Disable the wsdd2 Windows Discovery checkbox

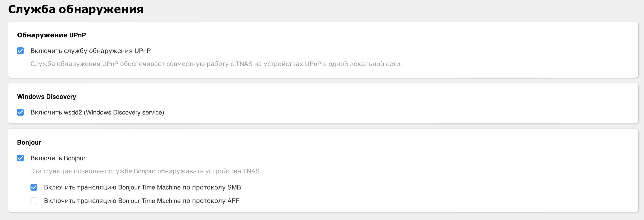click(x=20, y=112)
